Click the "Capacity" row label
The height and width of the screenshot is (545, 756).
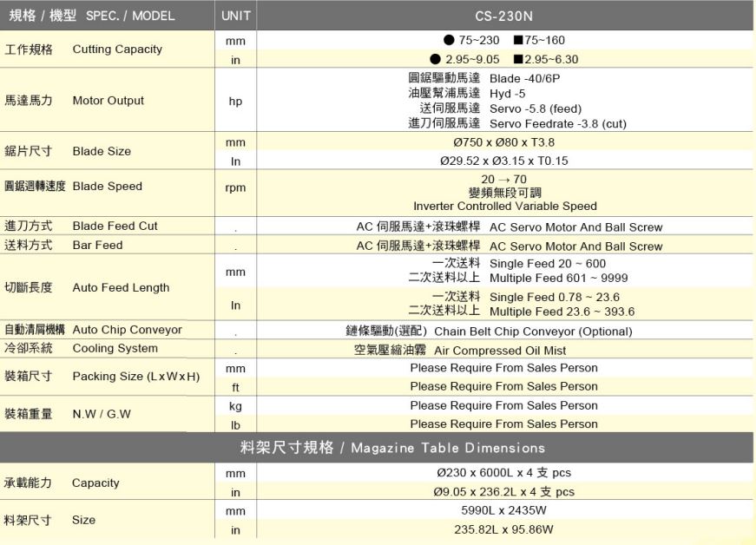(95, 483)
